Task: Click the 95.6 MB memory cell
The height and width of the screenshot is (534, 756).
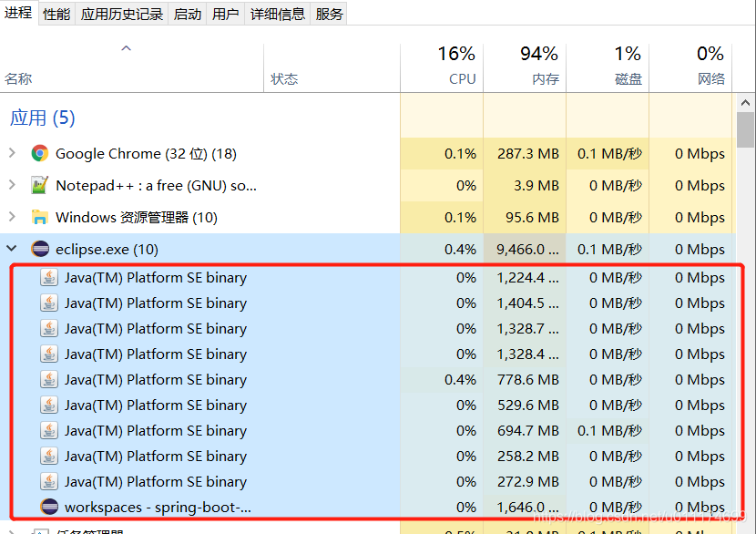Action: 525,217
